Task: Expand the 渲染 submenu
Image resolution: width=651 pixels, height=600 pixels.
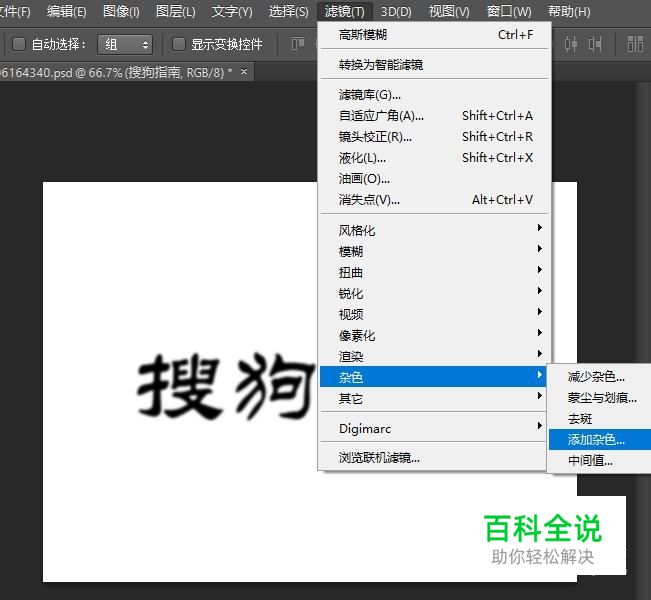Action: pos(435,356)
